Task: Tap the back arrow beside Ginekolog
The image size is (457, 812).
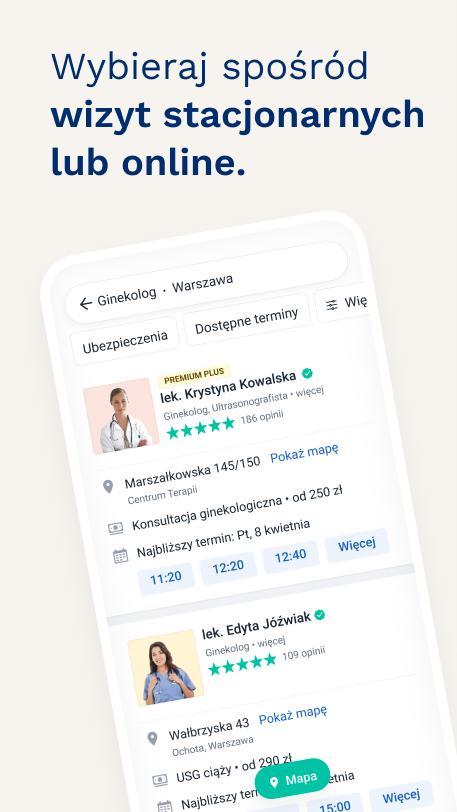Action: click(x=86, y=303)
